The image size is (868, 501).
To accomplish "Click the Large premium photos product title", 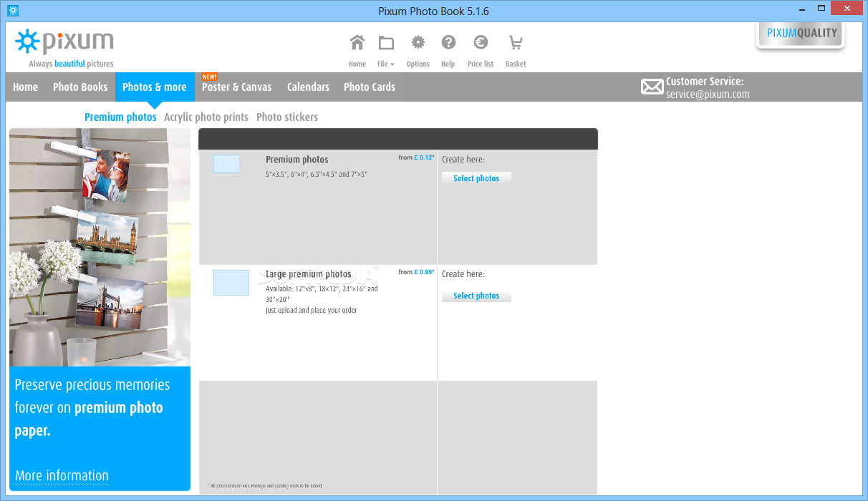I will click(x=309, y=274).
